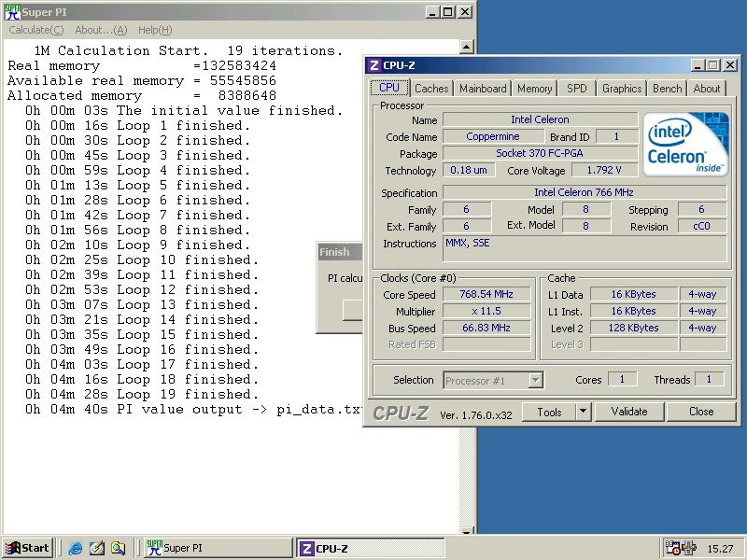This screenshot has height=560, width=747.
Task: Click the magnifier quick launch icon
Action: pos(118,548)
